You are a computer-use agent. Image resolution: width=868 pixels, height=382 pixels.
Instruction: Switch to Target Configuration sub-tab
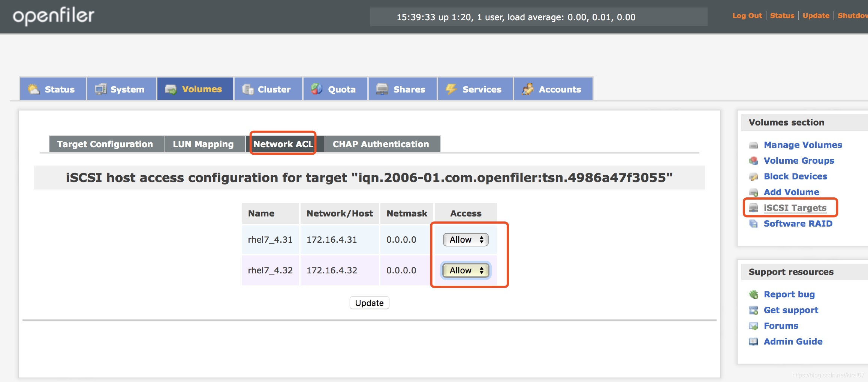106,144
